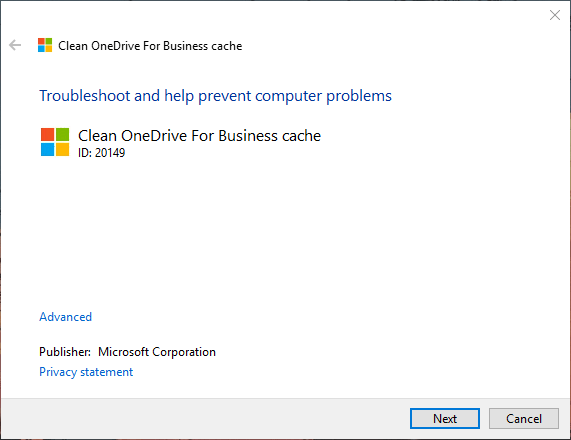The width and height of the screenshot is (571, 440).
Task: Go back using the left arrow icon
Action: click(15, 45)
